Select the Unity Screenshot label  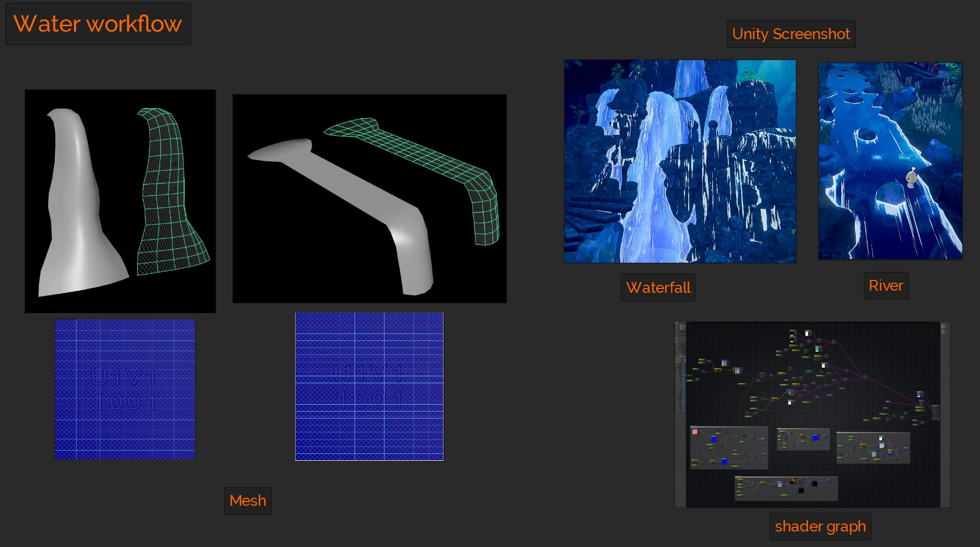790,34
